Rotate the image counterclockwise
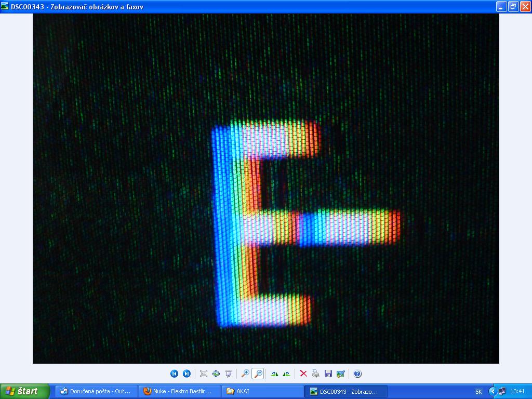 287,374
